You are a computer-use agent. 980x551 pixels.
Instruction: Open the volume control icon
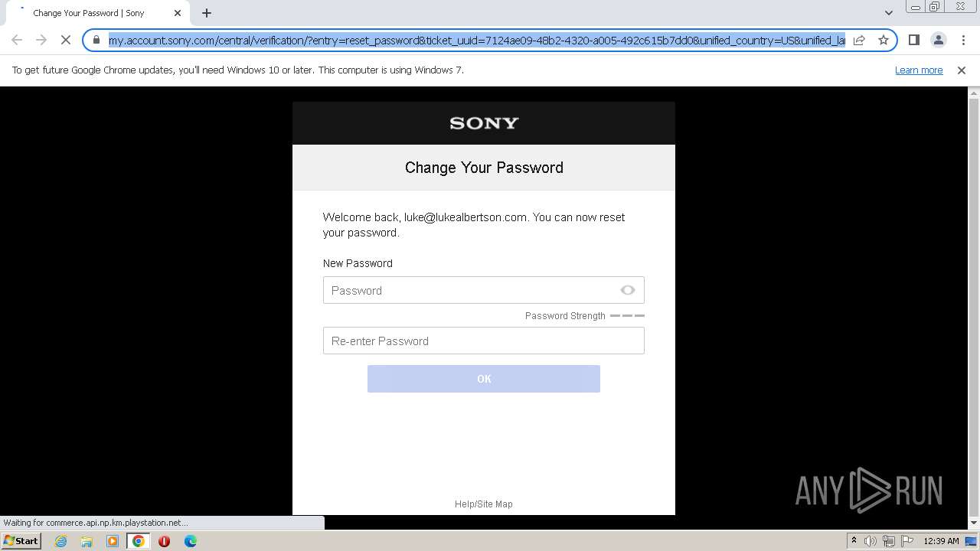pyautogui.click(x=871, y=541)
